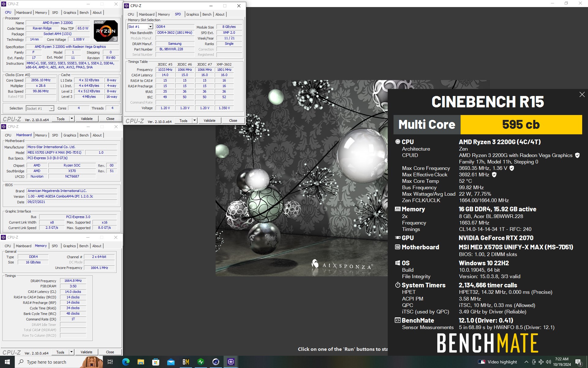Screen dimensions: 588x368
Task: Click the GPU section icon in BenchMate
Action: (x=398, y=238)
